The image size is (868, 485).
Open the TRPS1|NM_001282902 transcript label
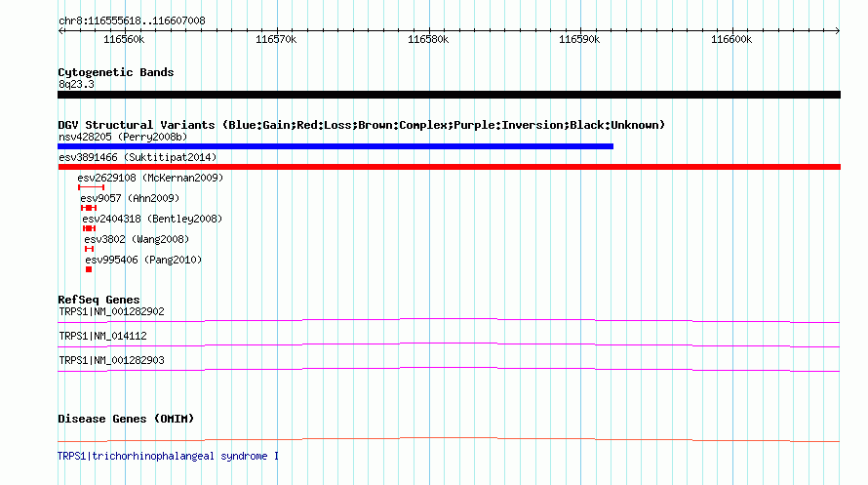pos(111,311)
